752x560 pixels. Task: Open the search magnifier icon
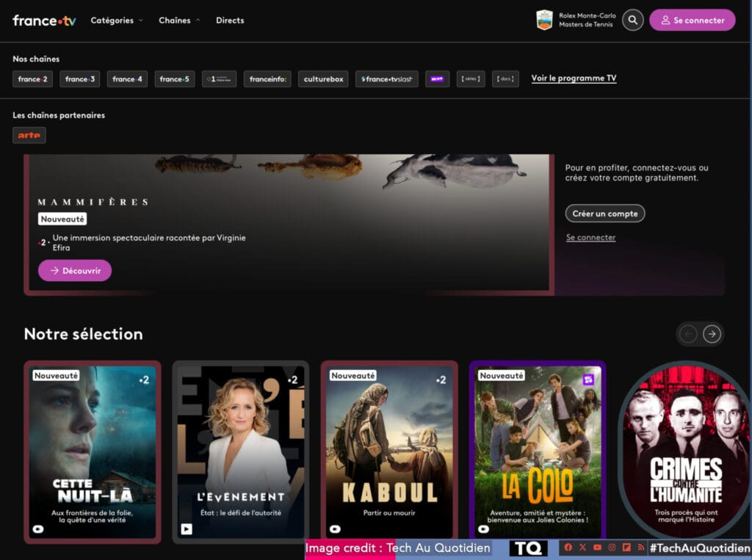[x=632, y=20]
